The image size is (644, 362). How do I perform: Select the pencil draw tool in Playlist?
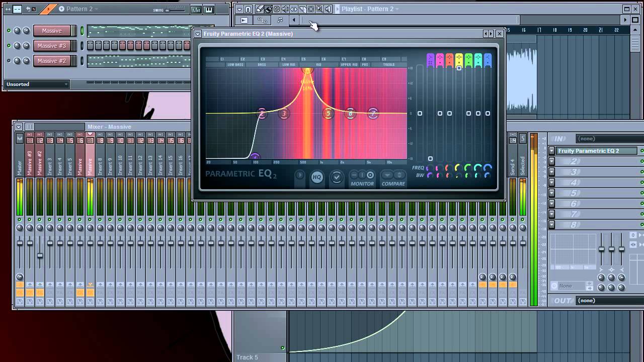[x=260, y=9]
